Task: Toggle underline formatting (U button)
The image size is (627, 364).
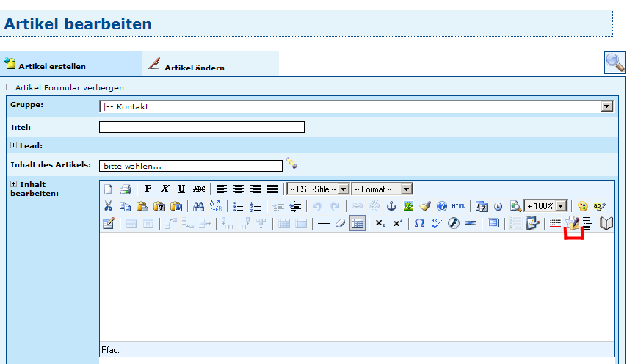Action: 181,189
